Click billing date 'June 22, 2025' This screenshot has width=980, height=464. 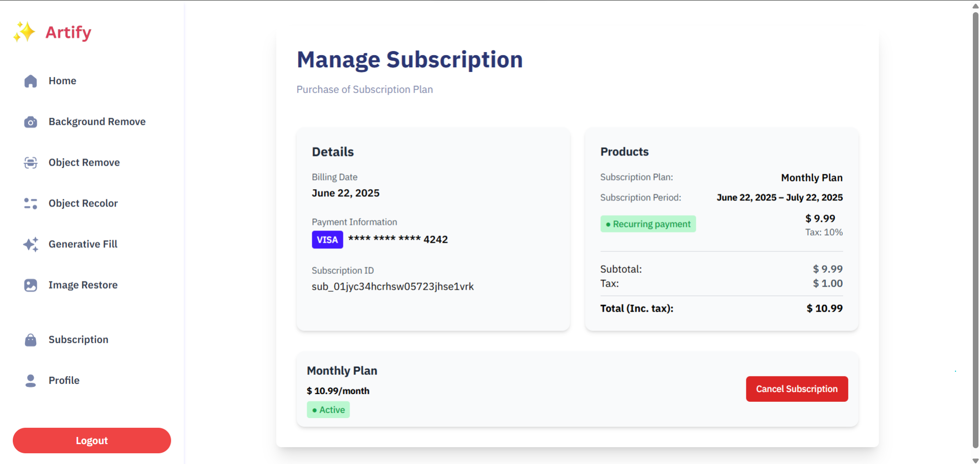tap(346, 193)
